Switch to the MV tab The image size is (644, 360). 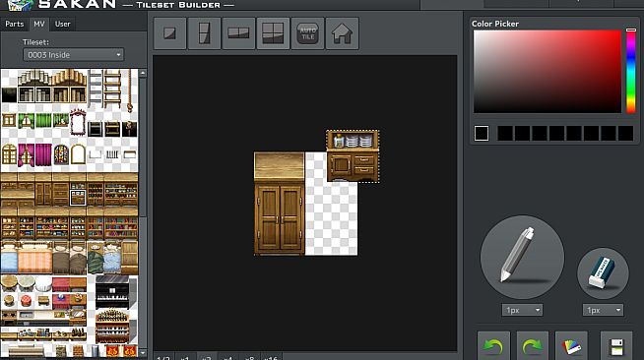coord(39,24)
